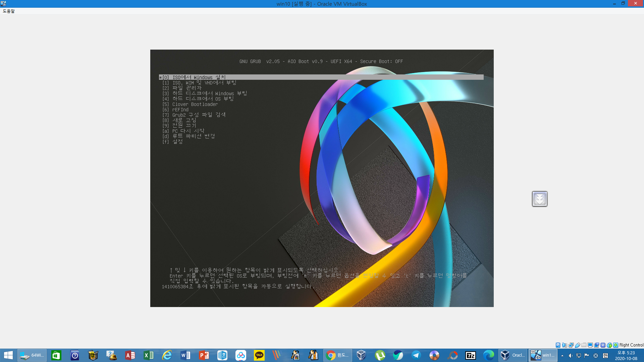This screenshot has width=644, height=362.
Task: Open the Action Center flag tray icon
Action: (x=587, y=356)
